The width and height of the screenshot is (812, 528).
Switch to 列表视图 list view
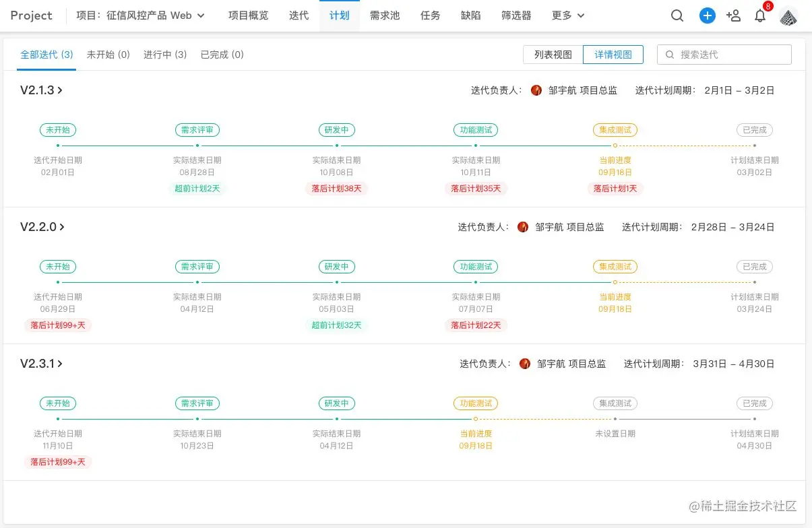pos(553,55)
